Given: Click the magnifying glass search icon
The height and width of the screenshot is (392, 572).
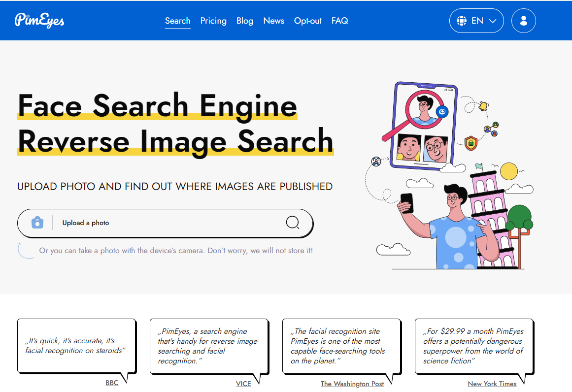Looking at the screenshot, I should pyautogui.click(x=293, y=223).
